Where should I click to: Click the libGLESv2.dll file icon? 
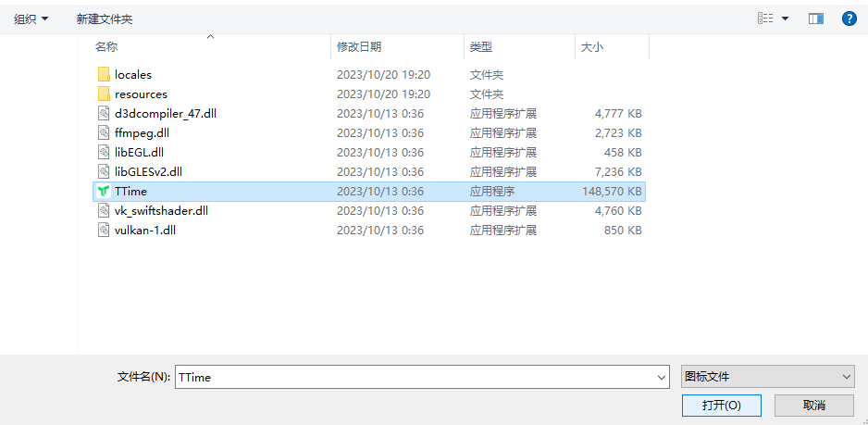tap(104, 172)
